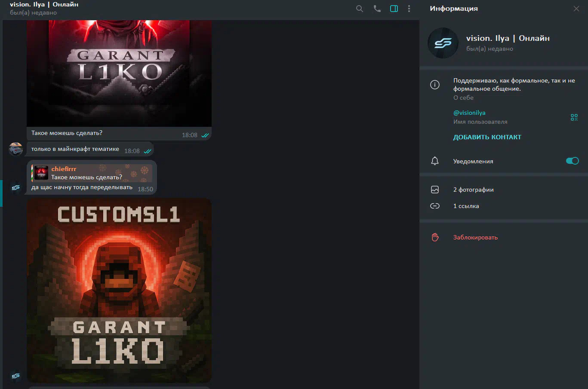Click the Информация panel title
Viewport: 588px width, 389px height.
click(454, 9)
